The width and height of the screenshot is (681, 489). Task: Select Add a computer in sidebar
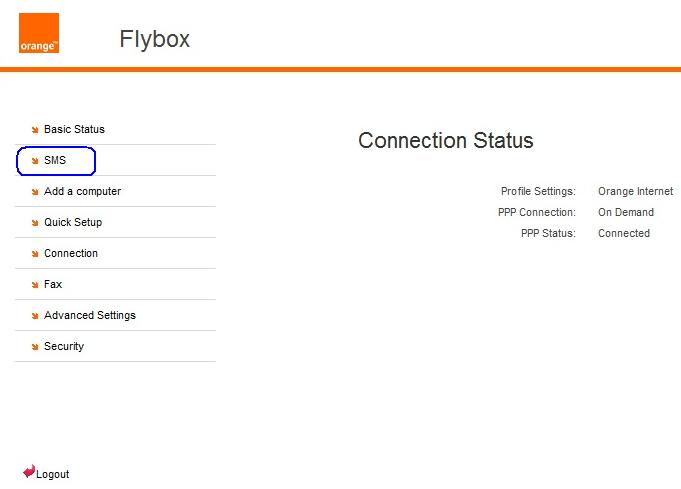pos(83,192)
